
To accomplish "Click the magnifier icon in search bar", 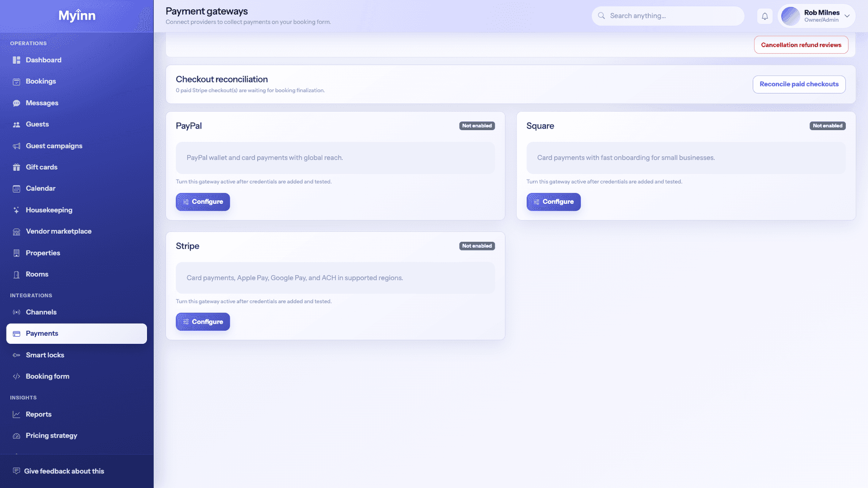I will tap(602, 16).
